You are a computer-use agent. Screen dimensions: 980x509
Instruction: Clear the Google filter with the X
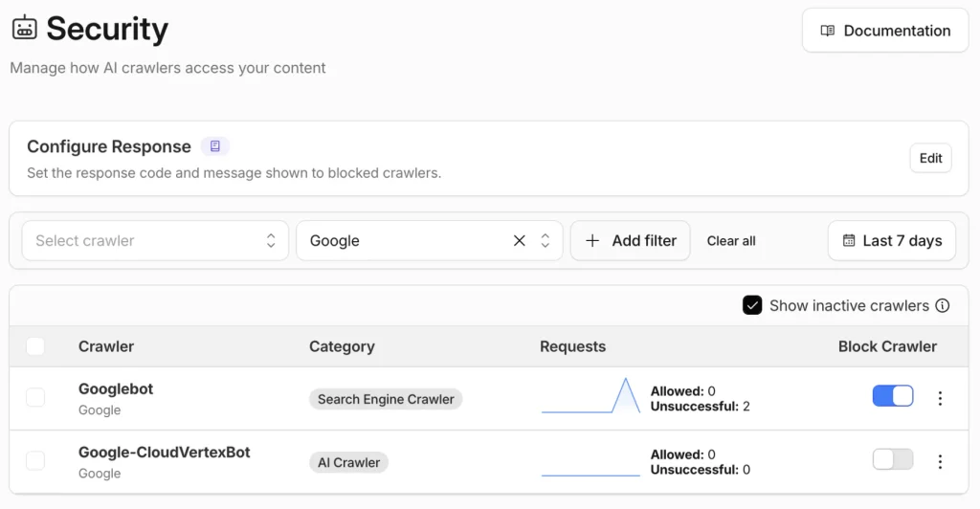click(x=519, y=240)
